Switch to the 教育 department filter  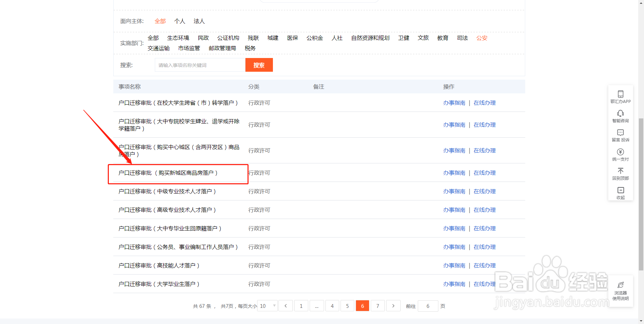click(442, 38)
